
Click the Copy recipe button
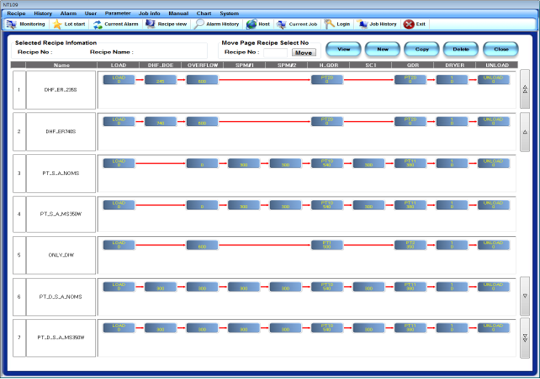coord(422,49)
